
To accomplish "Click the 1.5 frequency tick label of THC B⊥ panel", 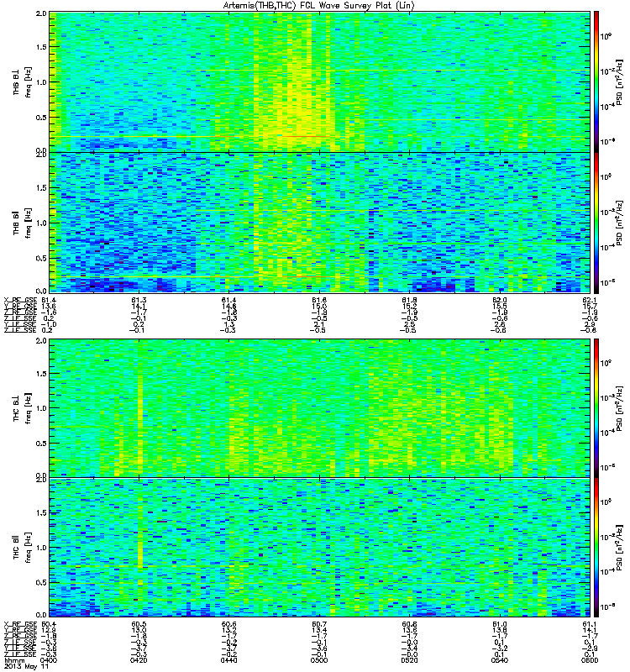I will point(41,374).
